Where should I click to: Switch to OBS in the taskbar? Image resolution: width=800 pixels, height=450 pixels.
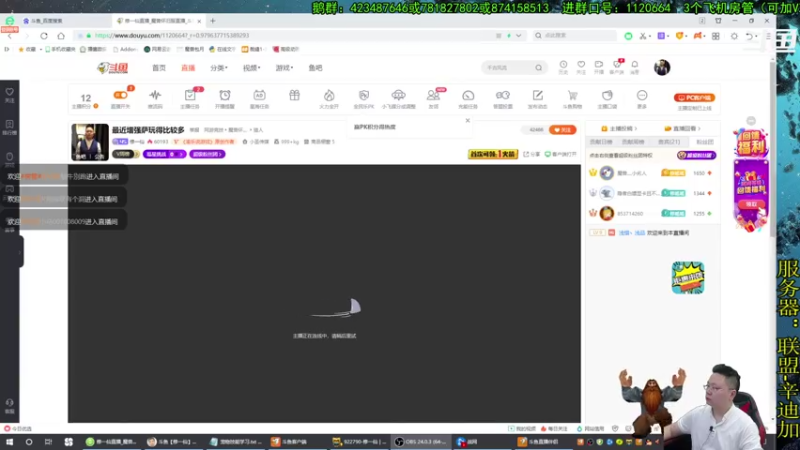[421, 442]
